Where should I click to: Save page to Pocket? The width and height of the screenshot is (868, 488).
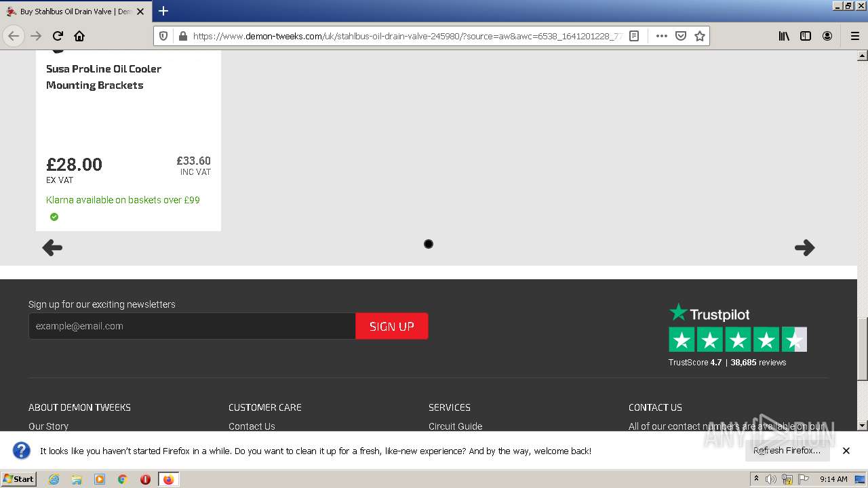tap(681, 36)
